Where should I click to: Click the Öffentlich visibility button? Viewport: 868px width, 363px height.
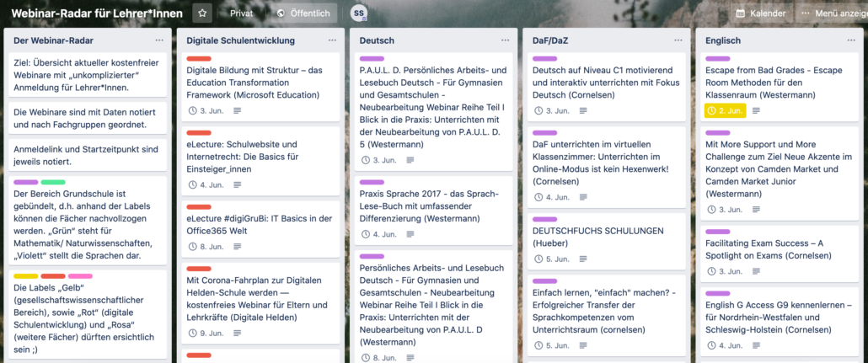click(x=304, y=13)
